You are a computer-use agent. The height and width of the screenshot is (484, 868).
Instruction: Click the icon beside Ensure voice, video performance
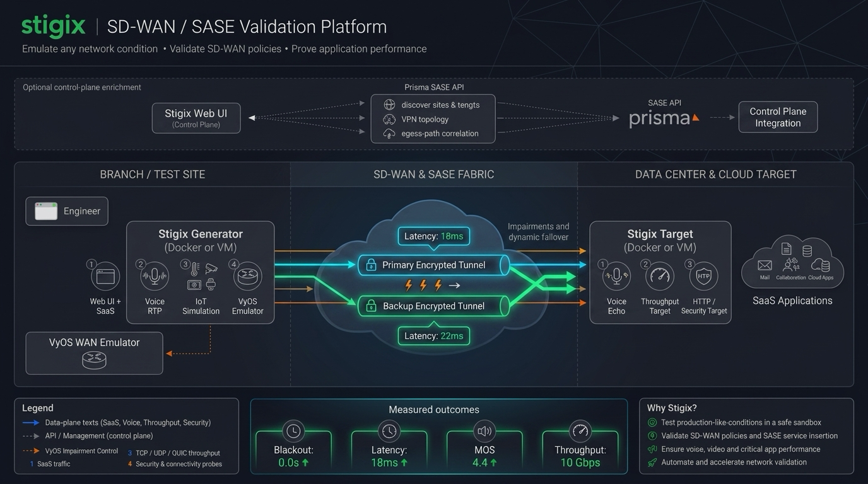pos(652,449)
